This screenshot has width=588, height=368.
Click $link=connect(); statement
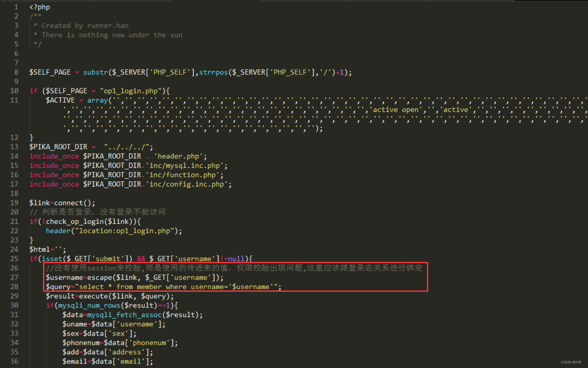pos(62,203)
